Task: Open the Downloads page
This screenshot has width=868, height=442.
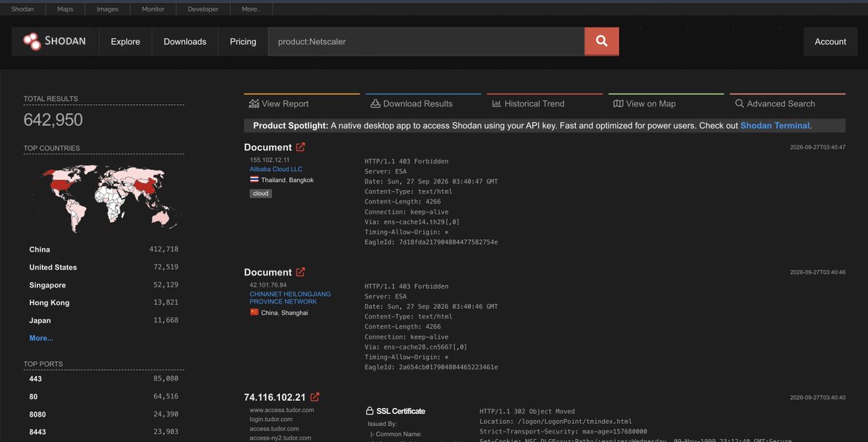Action: (185, 41)
